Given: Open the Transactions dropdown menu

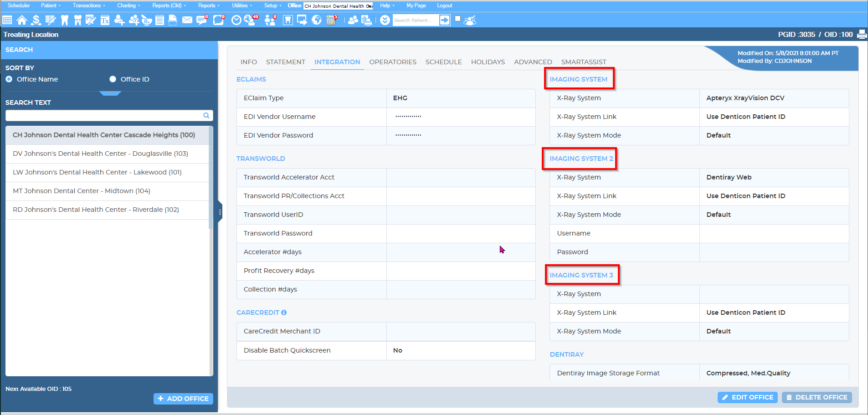Looking at the screenshot, I should click(89, 5).
